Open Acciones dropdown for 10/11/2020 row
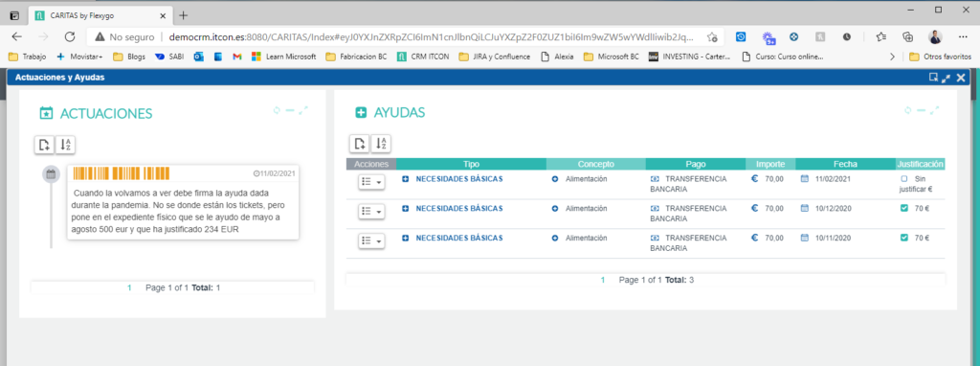The image size is (980, 366). pos(371,240)
